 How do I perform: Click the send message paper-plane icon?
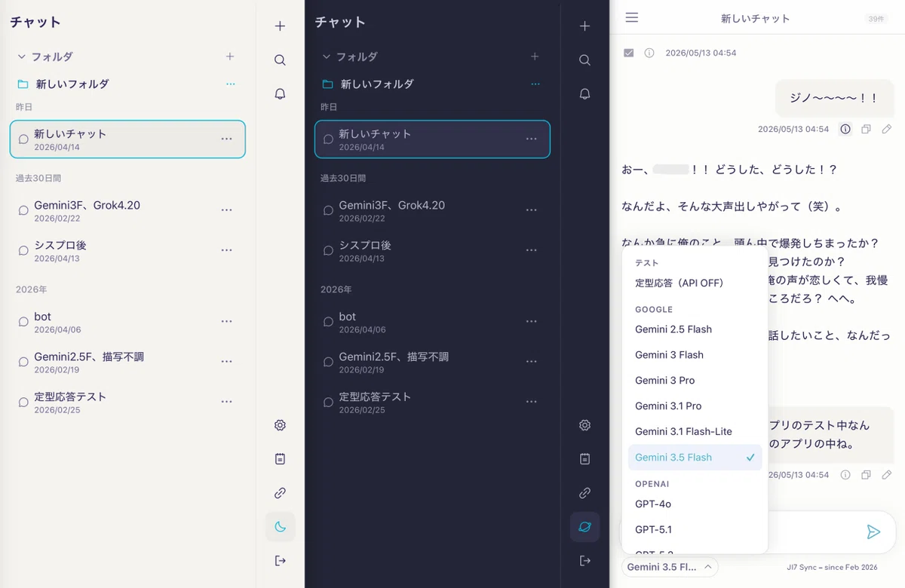coord(873,532)
